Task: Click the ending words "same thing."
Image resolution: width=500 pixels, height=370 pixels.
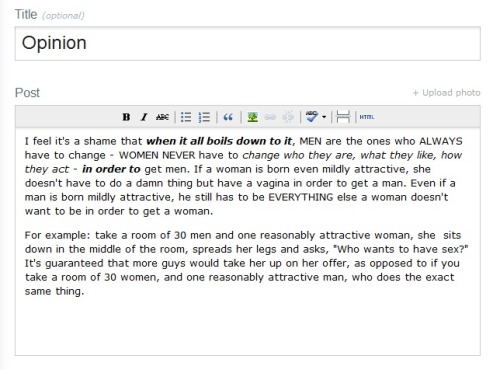Action: coord(54,291)
